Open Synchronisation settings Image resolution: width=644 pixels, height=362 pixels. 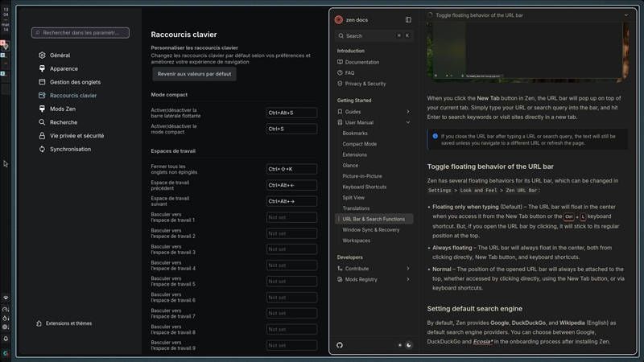coord(70,149)
